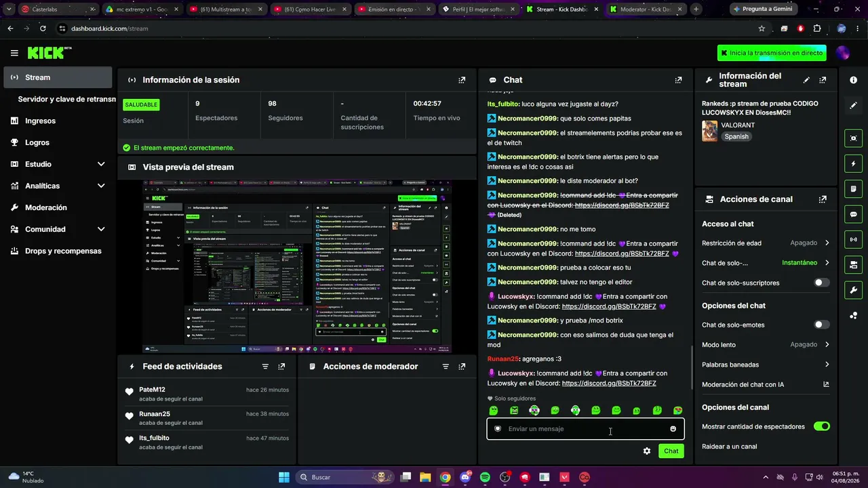Go to Logros in the sidebar

[58, 142]
